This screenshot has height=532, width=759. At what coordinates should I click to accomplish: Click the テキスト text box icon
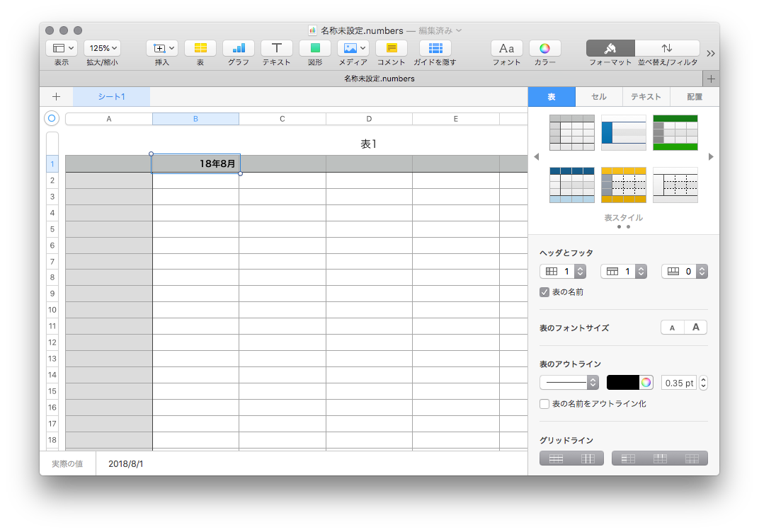(x=277, y=48)
